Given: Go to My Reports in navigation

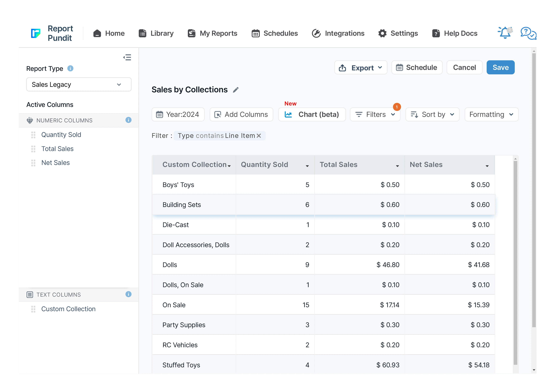Looking at the screenshot, I should (x=212, y=33).
